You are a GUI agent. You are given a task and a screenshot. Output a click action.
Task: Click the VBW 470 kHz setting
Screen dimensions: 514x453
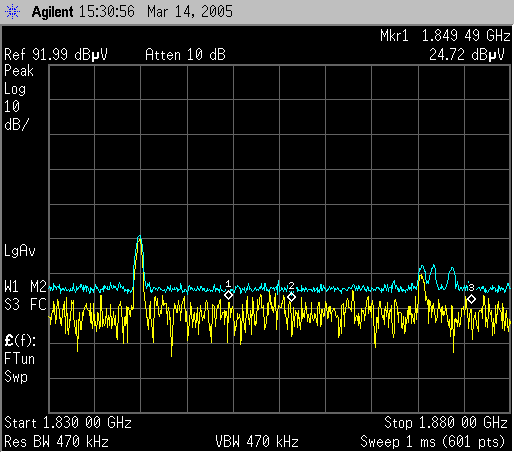[x=257, y=442]
